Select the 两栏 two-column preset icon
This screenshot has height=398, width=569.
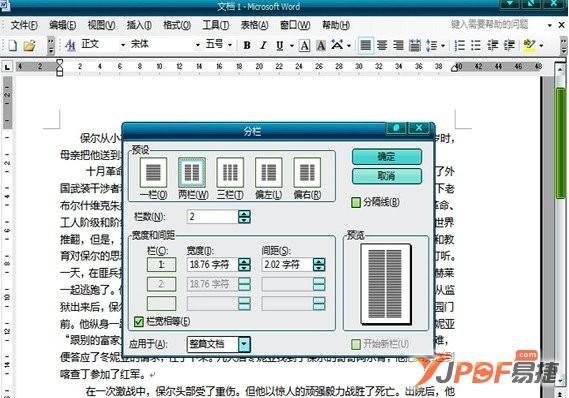[x=192, y=172]
